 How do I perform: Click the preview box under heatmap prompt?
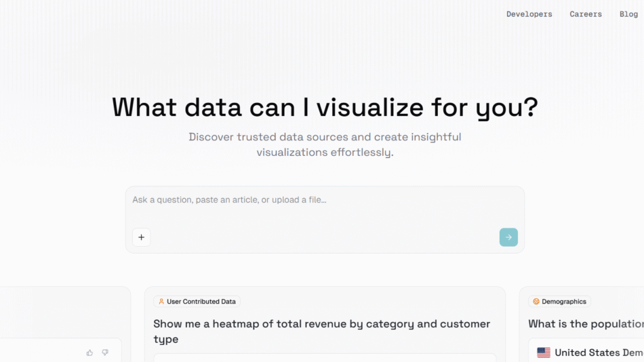(x=324, y=357)
